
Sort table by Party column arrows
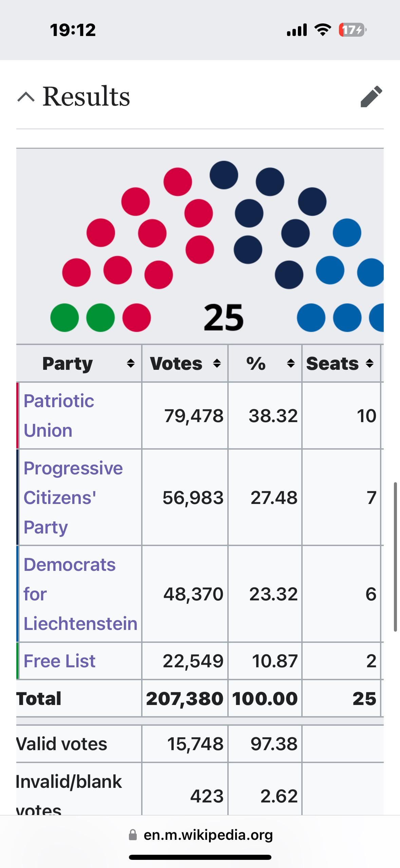click(131, 364)
